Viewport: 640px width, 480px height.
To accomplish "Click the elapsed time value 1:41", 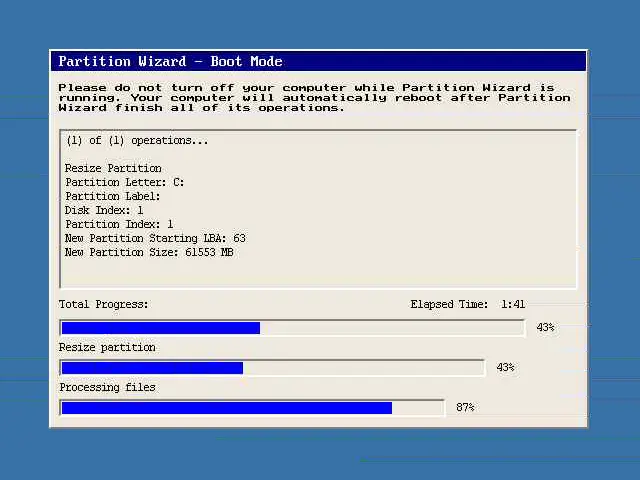I will [x=513, y=304].
